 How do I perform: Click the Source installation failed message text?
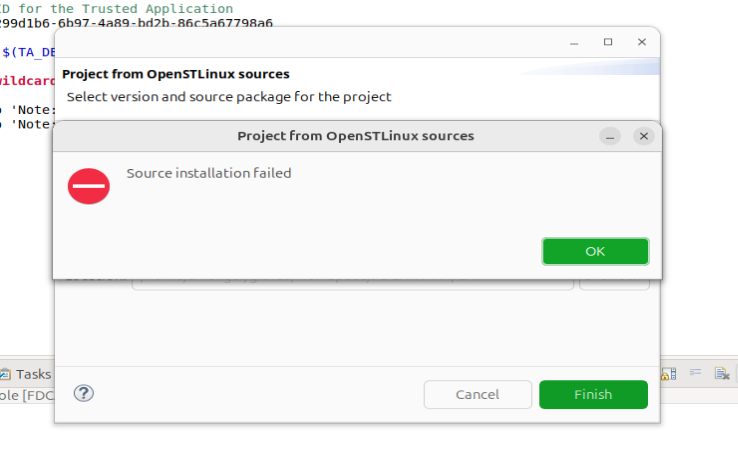coord(208,173)
